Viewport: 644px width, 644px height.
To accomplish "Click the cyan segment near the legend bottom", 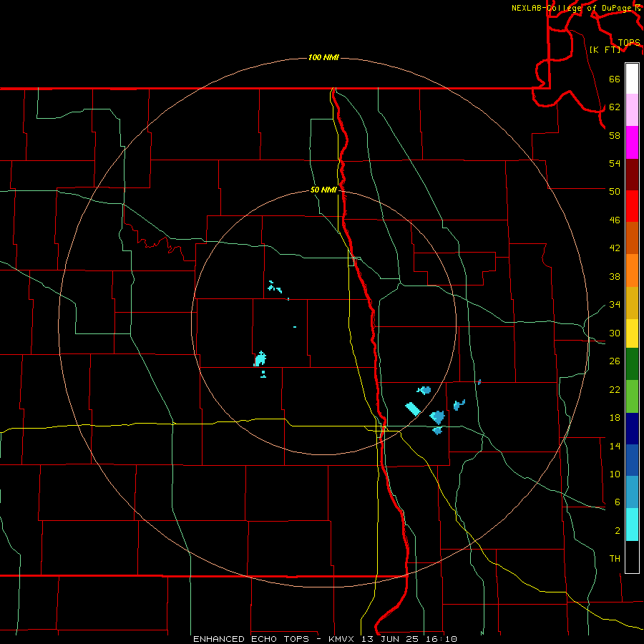I will click(x=632, y=525).
